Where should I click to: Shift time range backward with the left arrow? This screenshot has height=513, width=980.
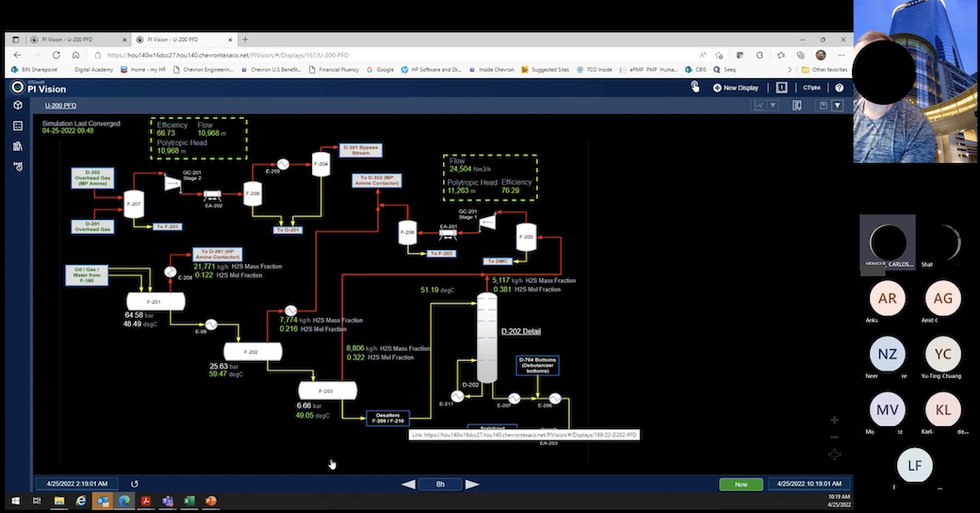click(x=408, y=484)
